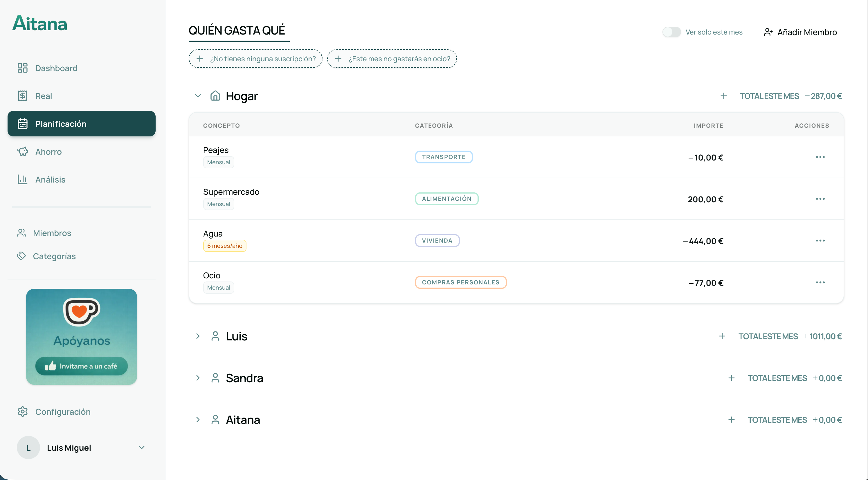Collapse the Hogar section

[x=198, y=96]
